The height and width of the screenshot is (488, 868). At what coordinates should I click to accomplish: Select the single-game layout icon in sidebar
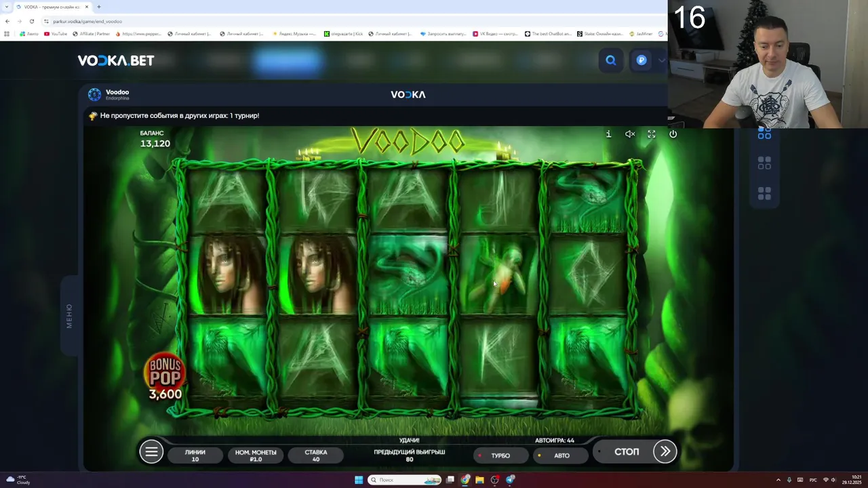pyautogui.click(x=764, y=134)
